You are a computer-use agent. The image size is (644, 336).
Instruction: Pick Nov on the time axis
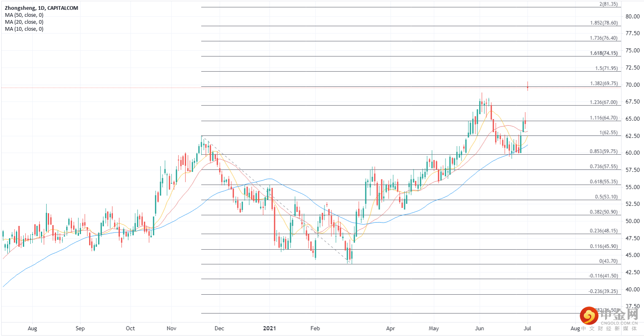coord(172,329)
